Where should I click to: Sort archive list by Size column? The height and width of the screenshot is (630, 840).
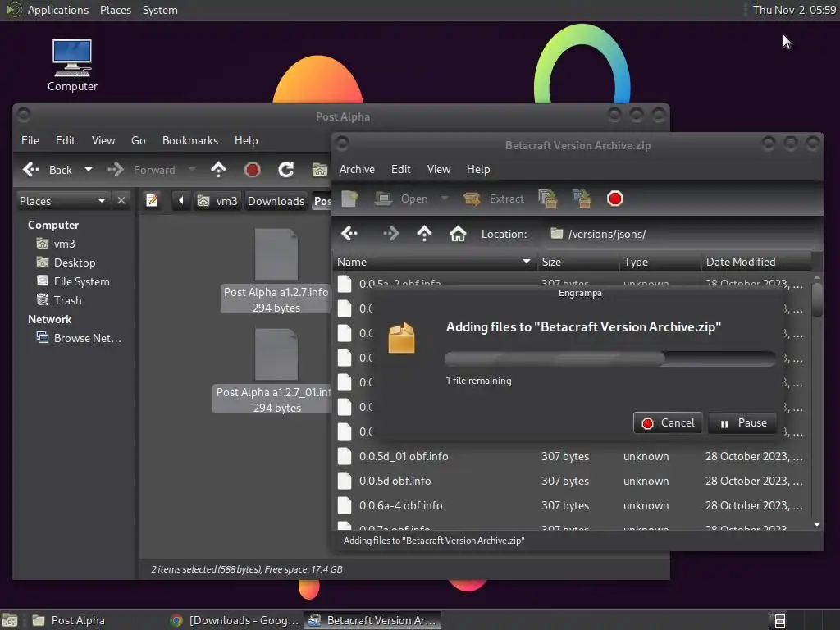pos(577,262)
